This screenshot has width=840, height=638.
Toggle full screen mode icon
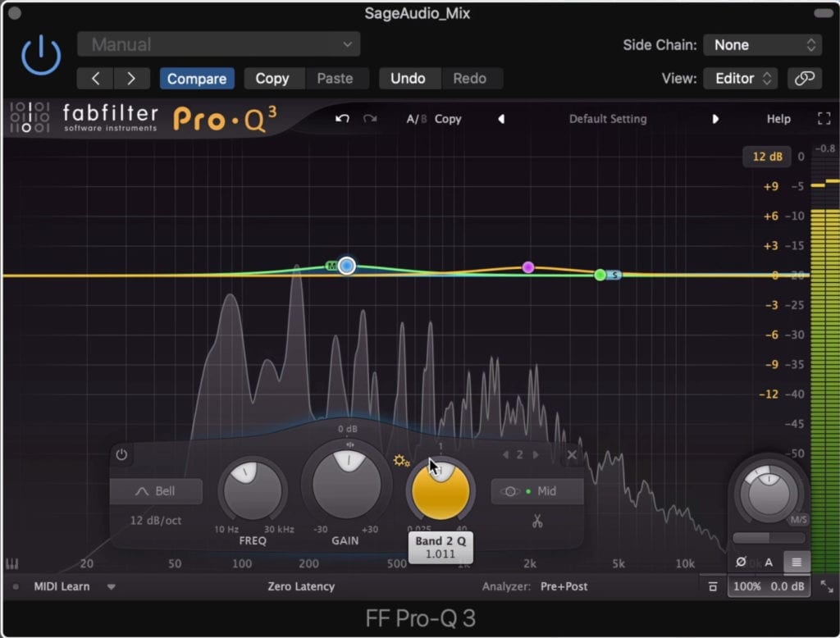pos(824,118)
